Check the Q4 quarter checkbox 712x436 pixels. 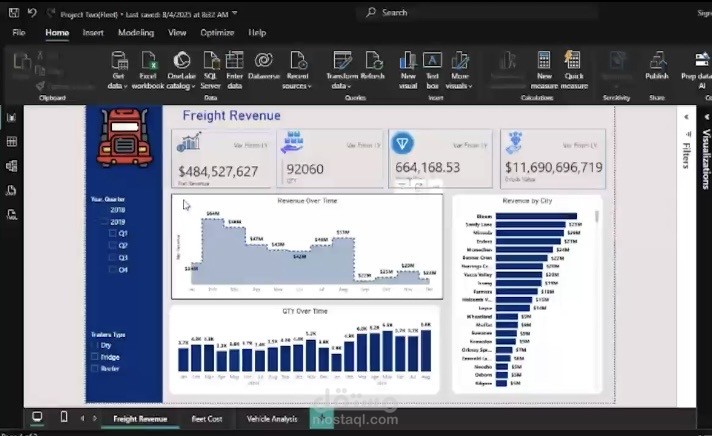113,269
